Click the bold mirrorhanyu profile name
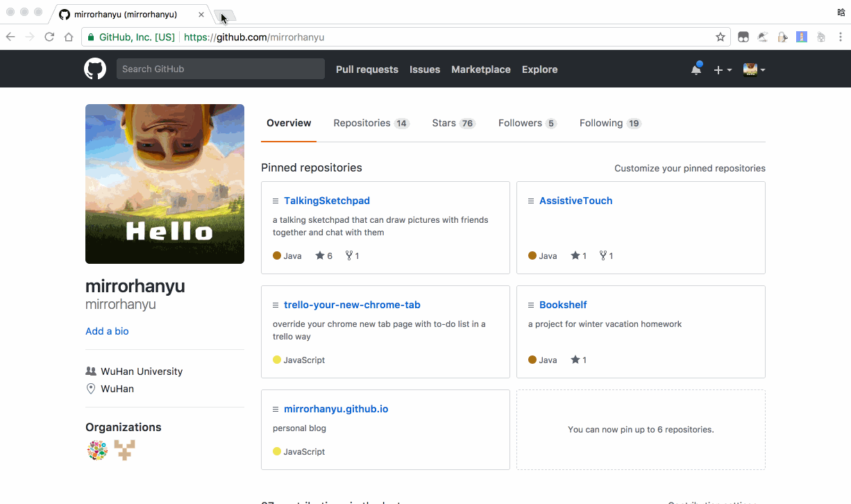 click(135, 286)
